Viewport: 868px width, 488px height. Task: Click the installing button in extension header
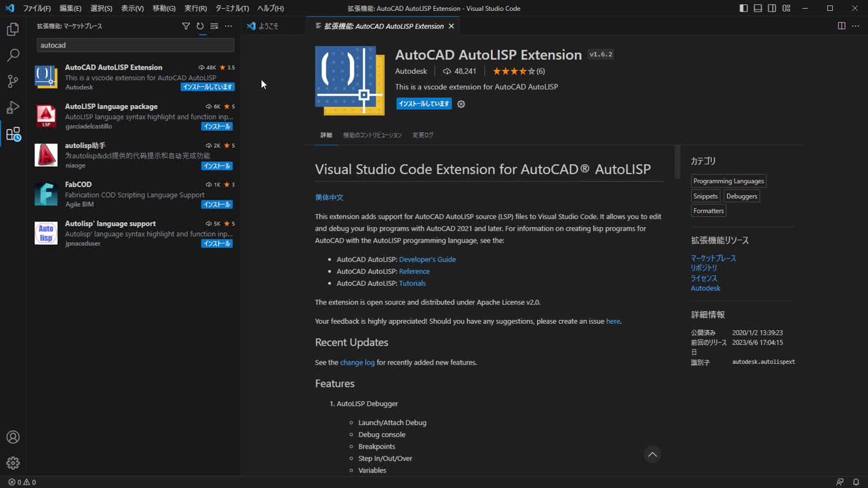(x=424, y=104)
